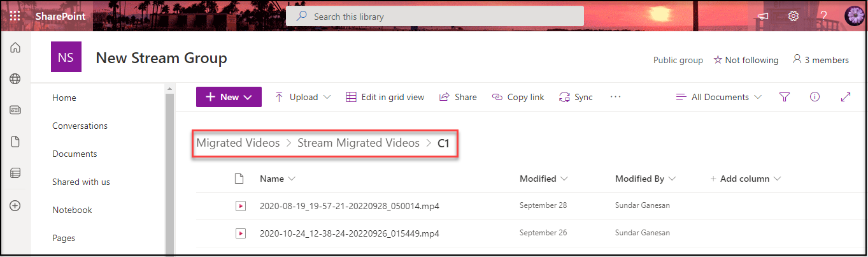This screenshot has height=257, width=868.
Task: Open the 2020-08-19_19-57-21 video file
Action: tap(349, 206)
